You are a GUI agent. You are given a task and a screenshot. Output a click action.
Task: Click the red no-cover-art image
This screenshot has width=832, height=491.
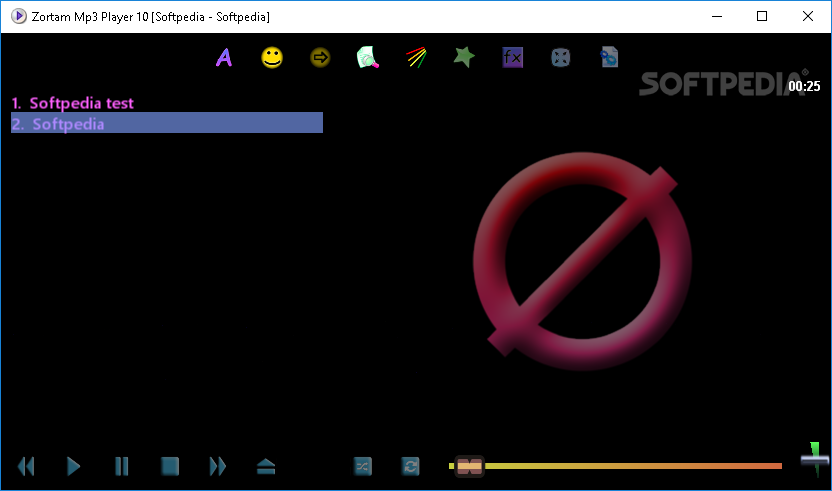582,261
